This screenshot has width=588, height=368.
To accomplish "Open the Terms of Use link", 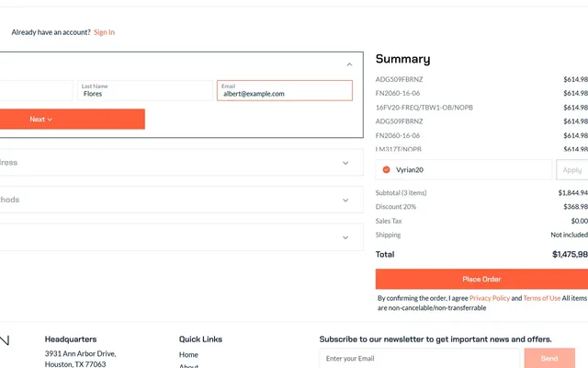I will tap(541, 298).
